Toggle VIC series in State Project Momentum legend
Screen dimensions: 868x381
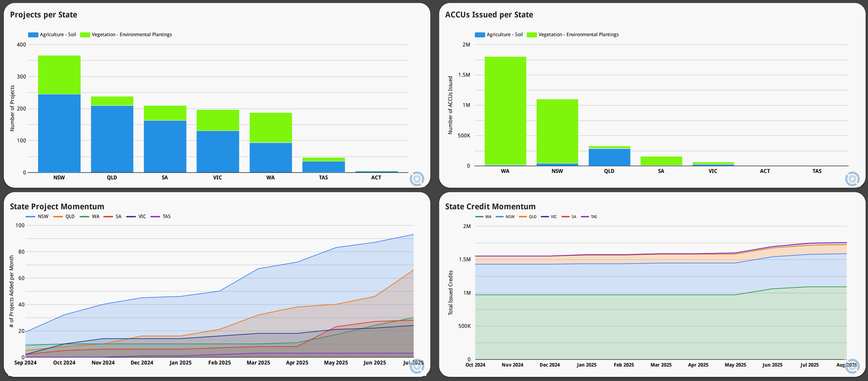pyautogui.click(x=136, y=217)
